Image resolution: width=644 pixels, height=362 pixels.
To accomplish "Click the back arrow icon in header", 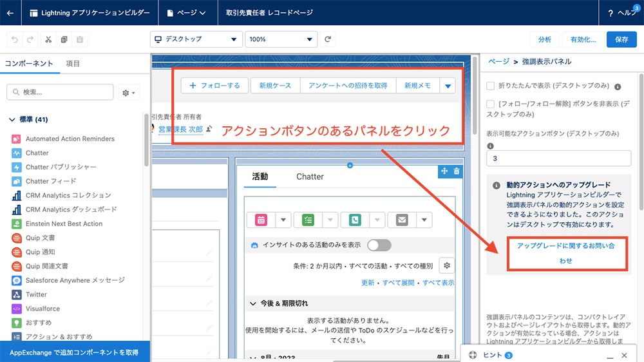I will 10,12.
